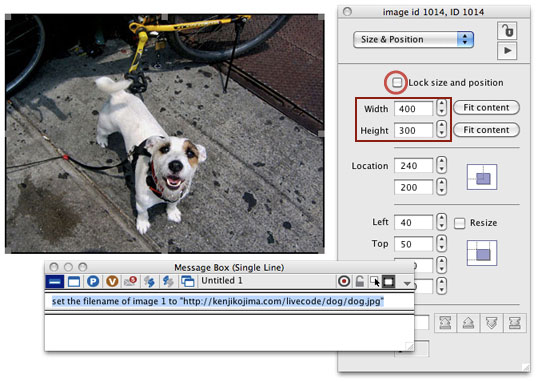Click the select-object pointer icon in Message Box
This screenshot has height=382, width=542.
click(375, 281)
